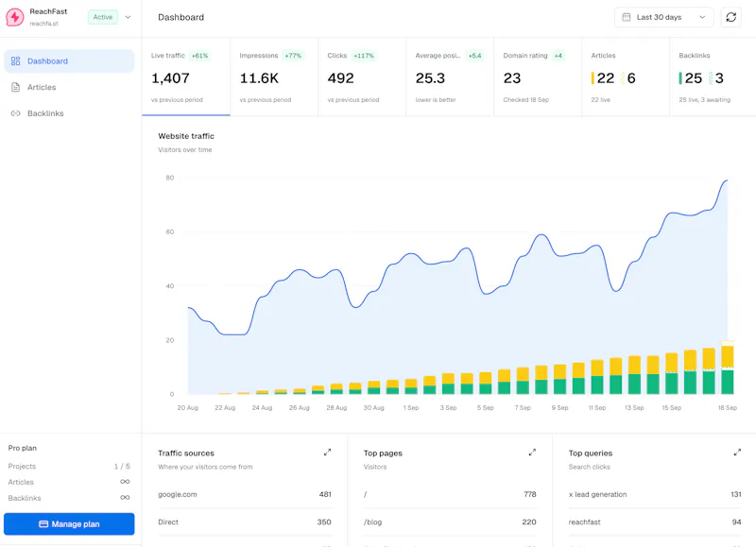This screenshot has width=756, height=547.
Task: Click the /blog top page row
Action: (450, 521)
